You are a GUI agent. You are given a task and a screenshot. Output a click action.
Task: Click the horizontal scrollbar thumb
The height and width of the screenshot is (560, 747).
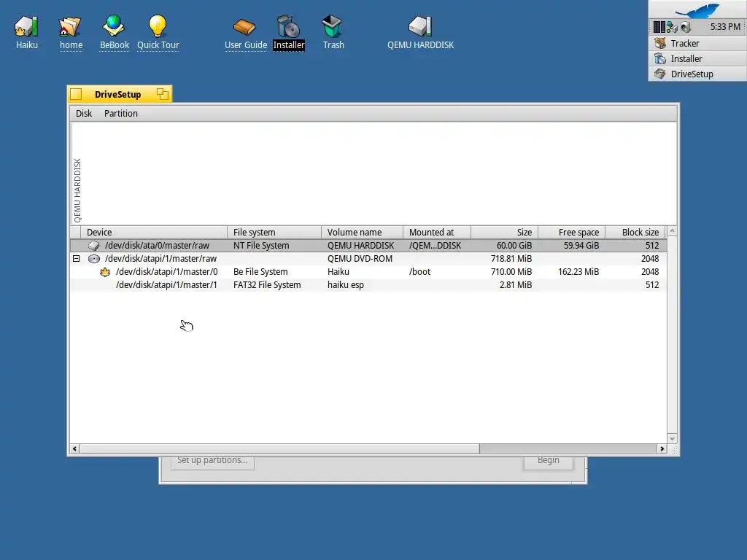279,448
